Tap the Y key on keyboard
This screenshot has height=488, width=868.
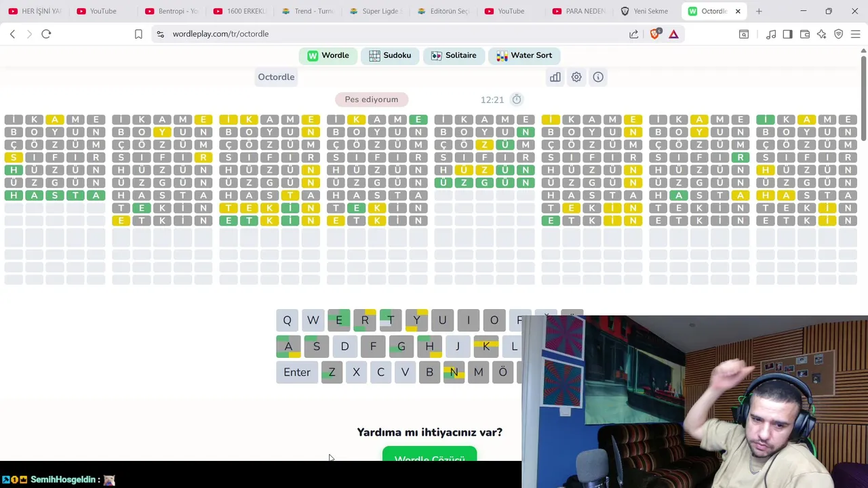[416, 321]
